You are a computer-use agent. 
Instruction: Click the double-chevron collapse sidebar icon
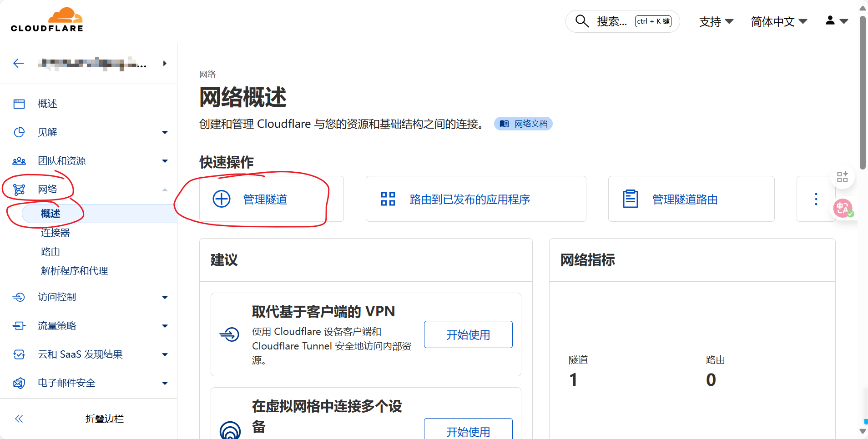click(19, 419)
